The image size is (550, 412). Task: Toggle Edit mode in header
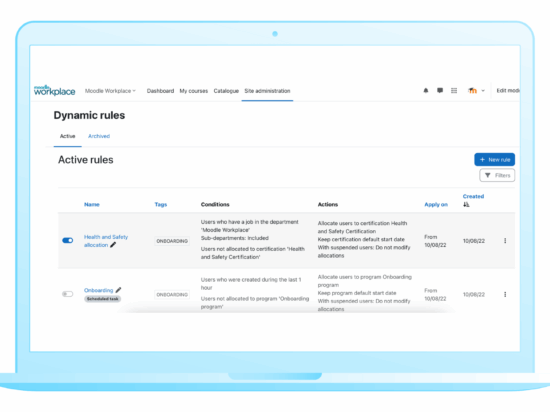[508, 90]
